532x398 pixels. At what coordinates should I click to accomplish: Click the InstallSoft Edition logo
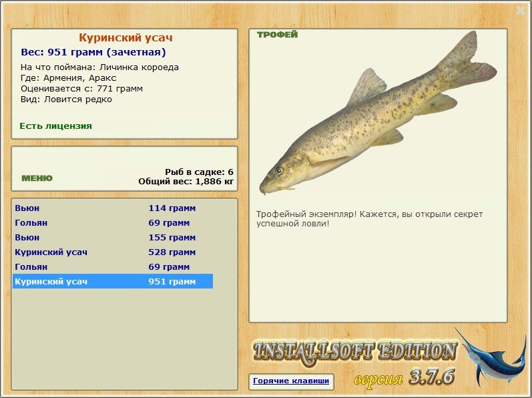click(355, 353)
